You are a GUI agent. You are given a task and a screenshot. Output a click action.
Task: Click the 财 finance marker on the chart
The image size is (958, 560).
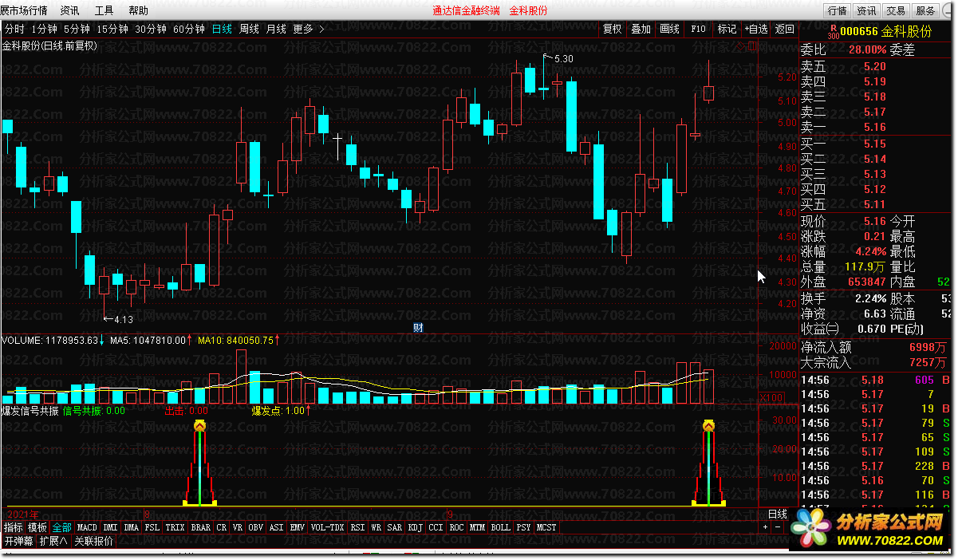click(x=418, y=327)
